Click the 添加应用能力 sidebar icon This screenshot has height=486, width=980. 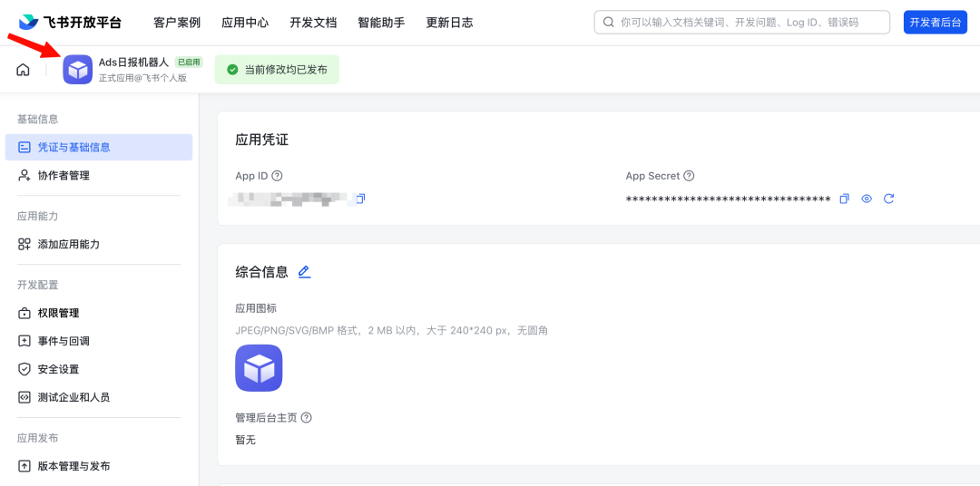click(x=24, y=244)
